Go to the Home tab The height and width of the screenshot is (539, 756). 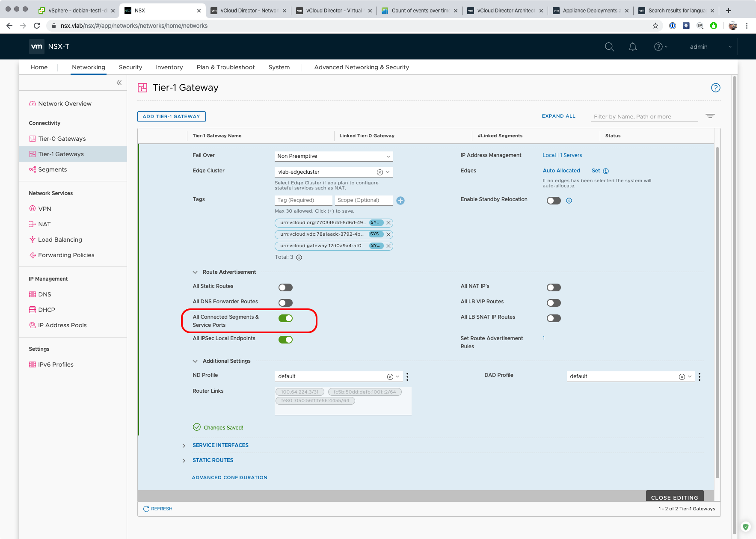[39, 67]
